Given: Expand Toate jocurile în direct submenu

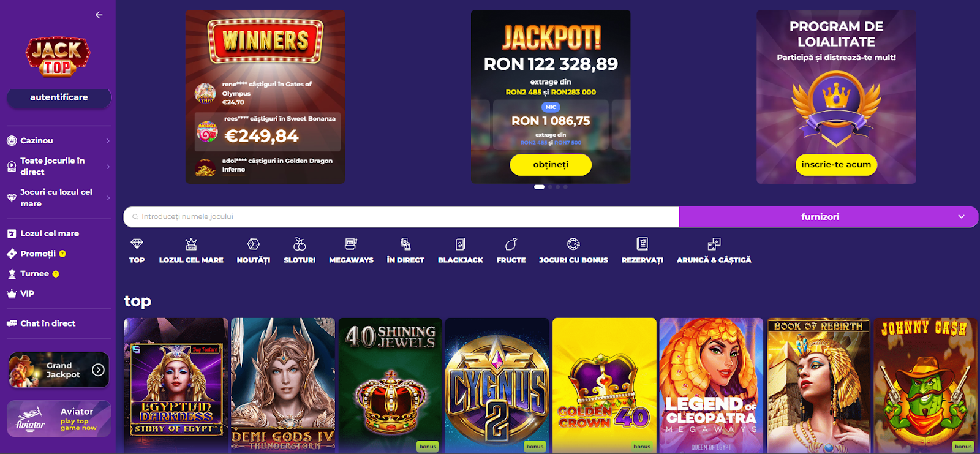Looking at the screenshot, I should pyautogui.click(x=58, y=166).
